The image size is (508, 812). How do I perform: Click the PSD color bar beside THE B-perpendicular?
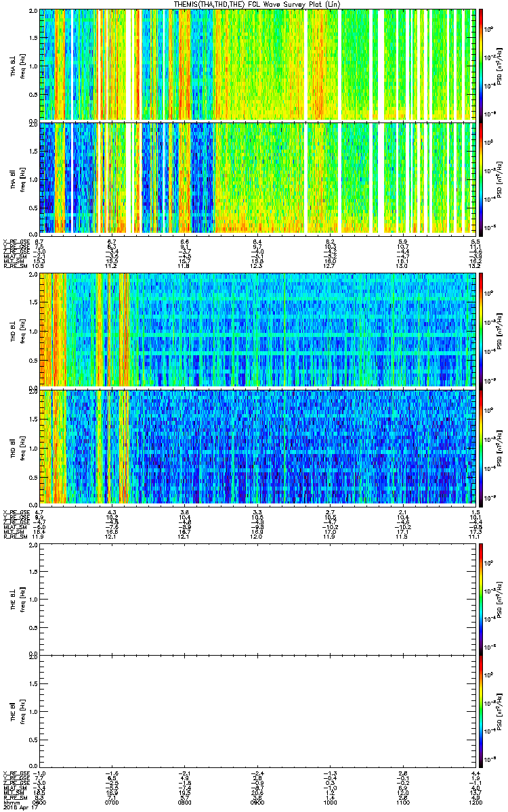(x=481, y=599)
